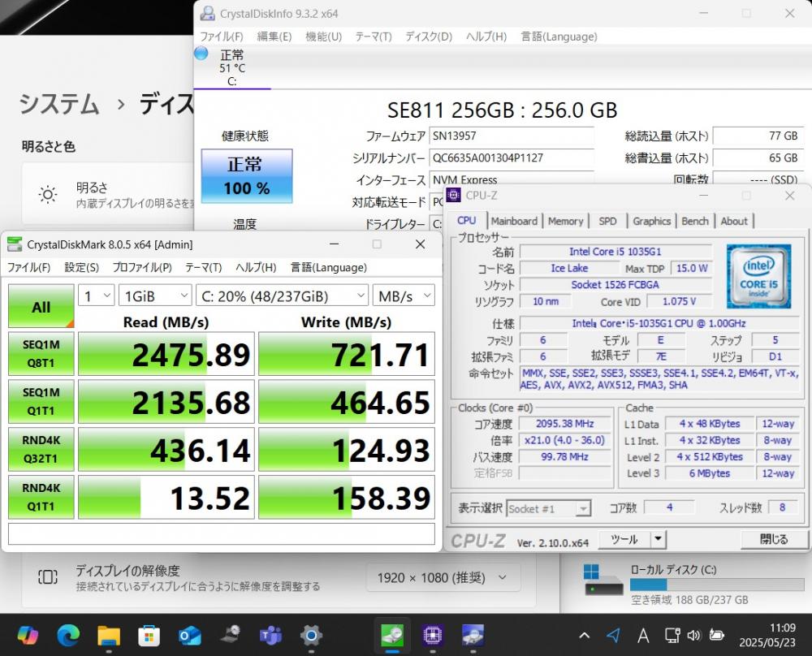Run SEQ1M Q1T1 test
The width and height of the screenshot is (812, 656).
41,401
